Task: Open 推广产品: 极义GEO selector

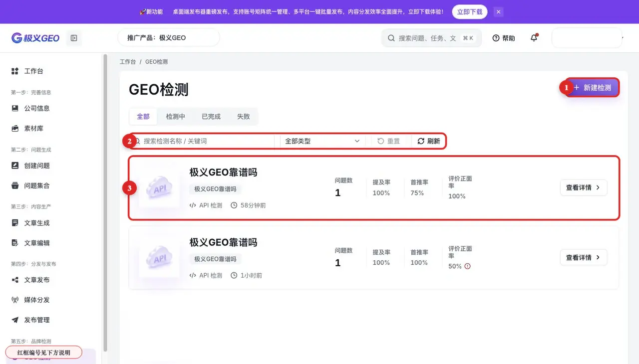Action: click(169, 37)
